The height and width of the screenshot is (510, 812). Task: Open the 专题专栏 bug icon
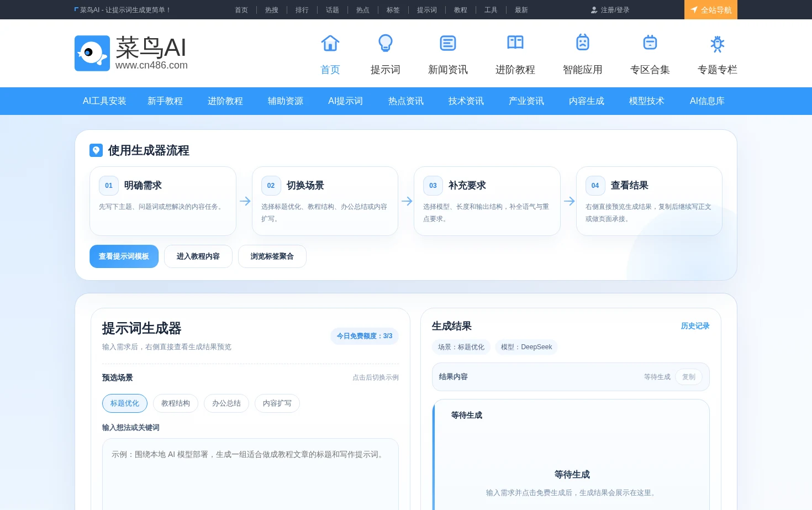pos(718,44)
